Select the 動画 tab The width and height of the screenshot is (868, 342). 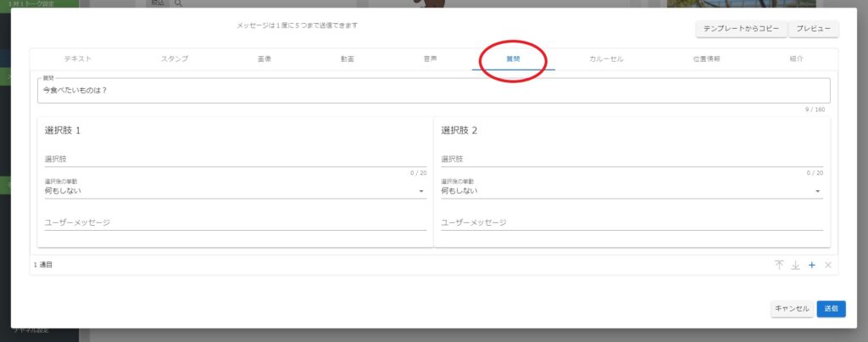pos(346,59)
